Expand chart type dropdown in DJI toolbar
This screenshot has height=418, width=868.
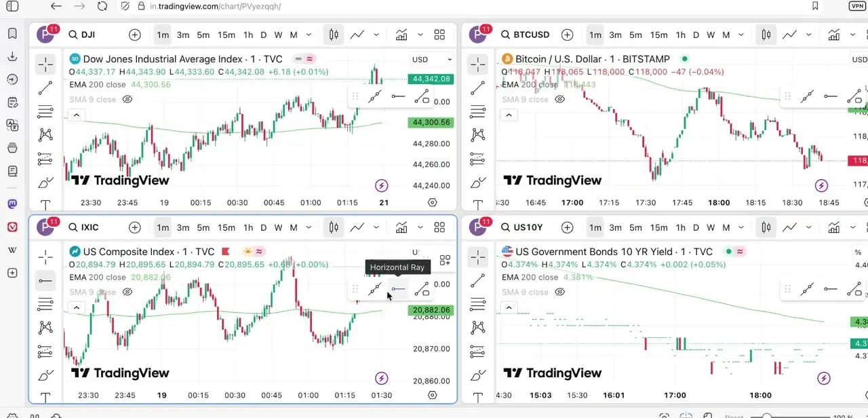point(376,35)
